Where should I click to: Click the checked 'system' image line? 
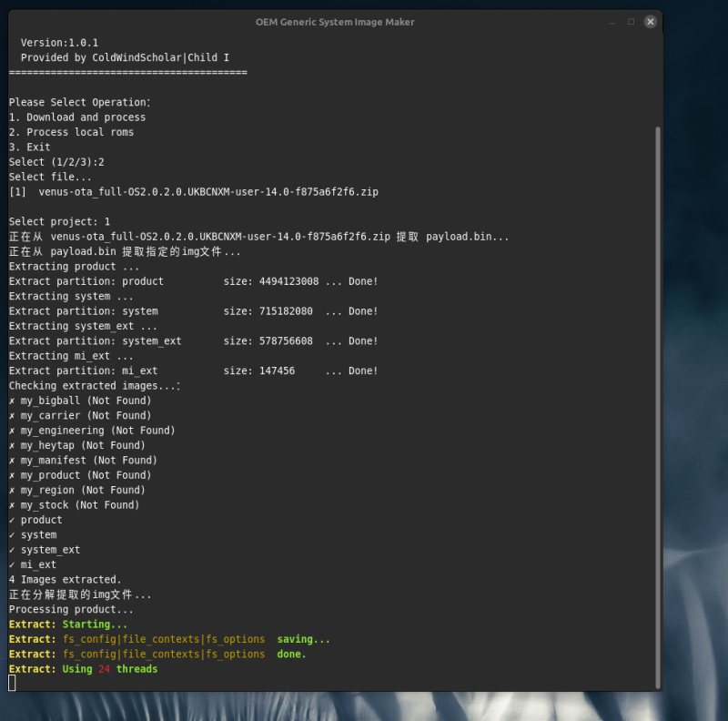coord(33,534)
